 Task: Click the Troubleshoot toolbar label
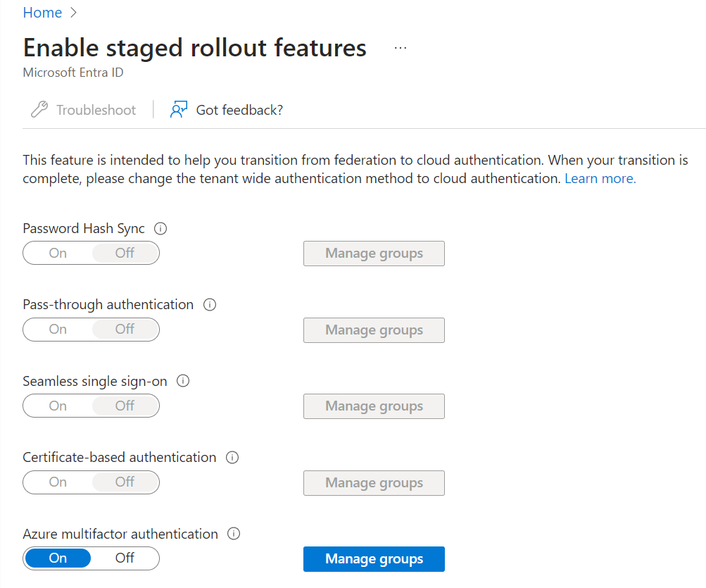point(96,110)
